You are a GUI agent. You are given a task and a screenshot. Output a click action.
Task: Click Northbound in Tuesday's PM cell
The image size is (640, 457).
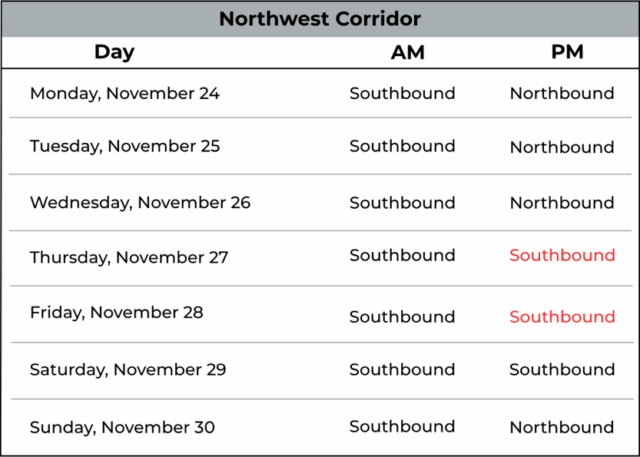[562, 147]
